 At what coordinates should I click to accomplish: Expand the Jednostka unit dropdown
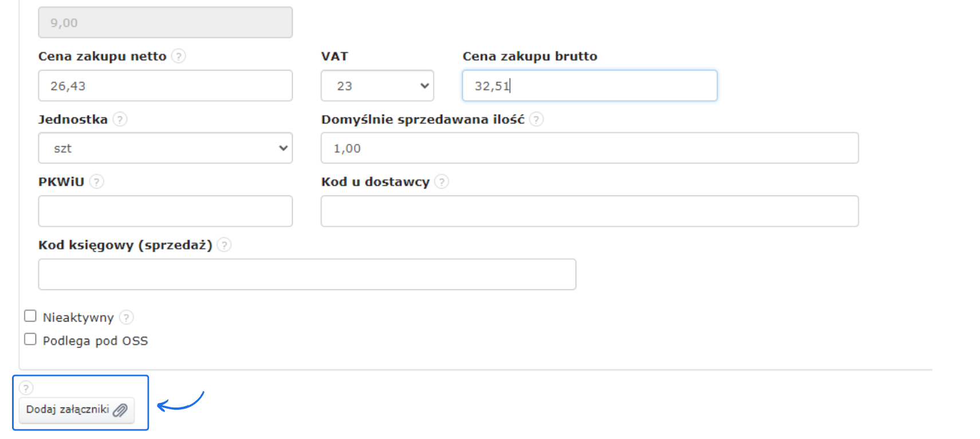[165, 148]
